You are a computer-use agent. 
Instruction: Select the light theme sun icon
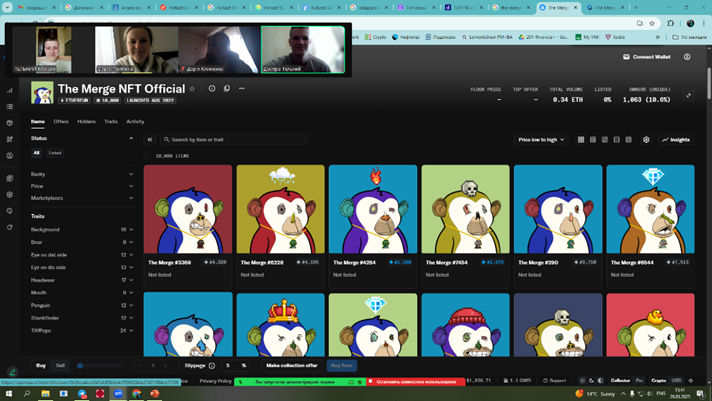[583, 381]
